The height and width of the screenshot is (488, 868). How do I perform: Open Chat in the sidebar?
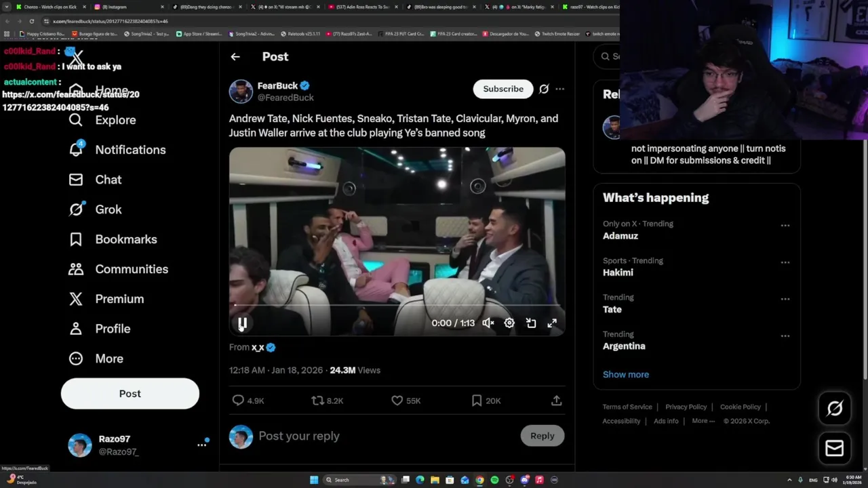95,180
